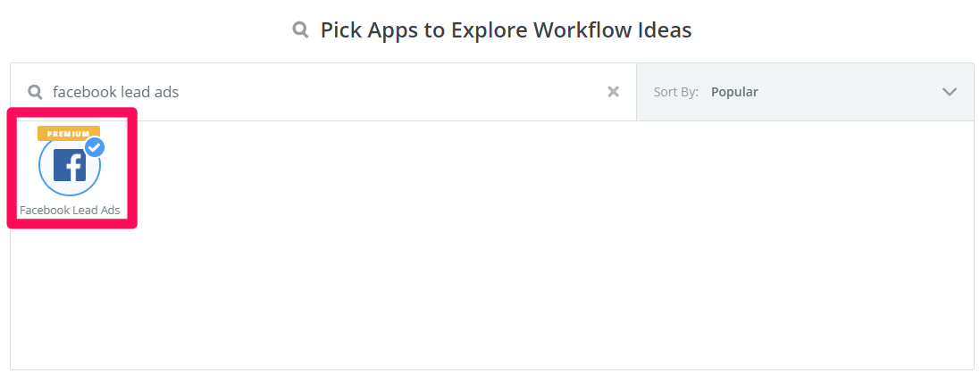Click the blank space between 'Popular' and the chevron

[x=849, y=92]
